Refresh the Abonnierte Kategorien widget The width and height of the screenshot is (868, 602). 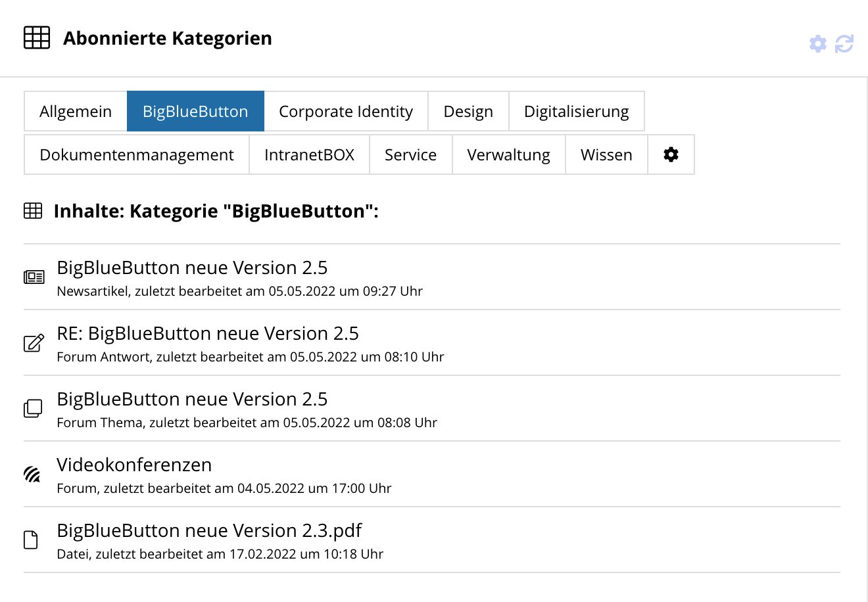844,44
